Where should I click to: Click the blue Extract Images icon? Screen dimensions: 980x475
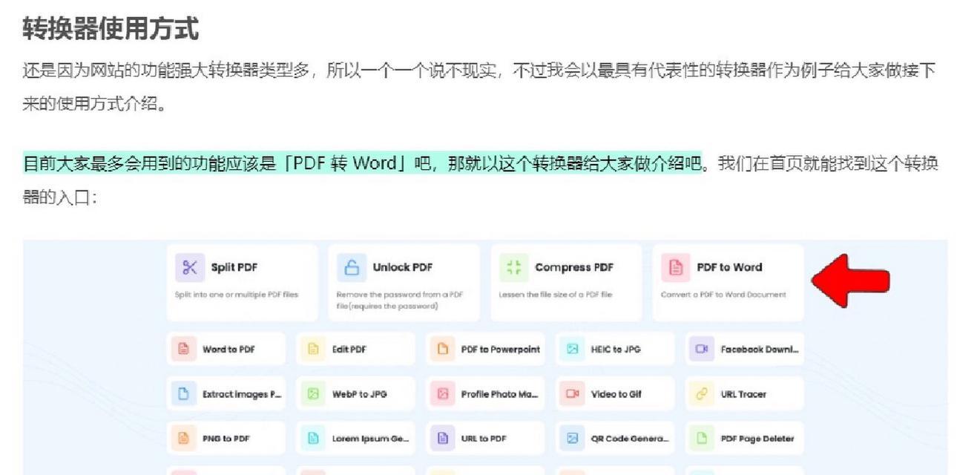[183, 394]
